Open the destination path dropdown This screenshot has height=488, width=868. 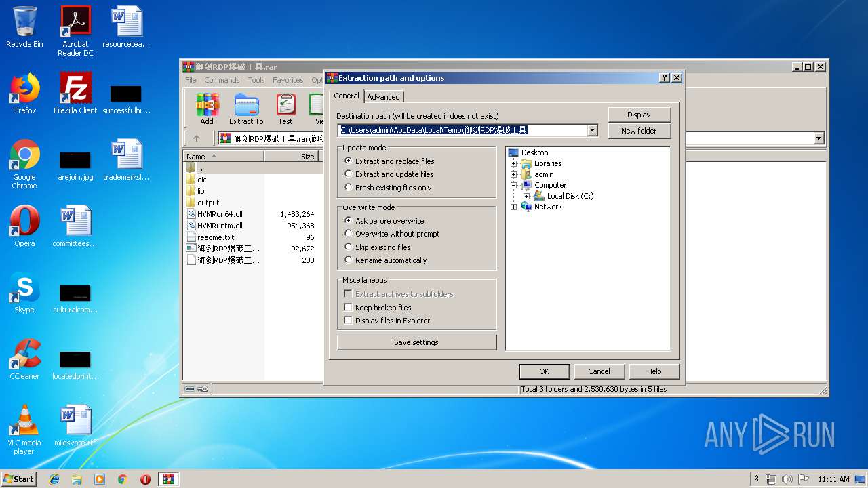592,130
